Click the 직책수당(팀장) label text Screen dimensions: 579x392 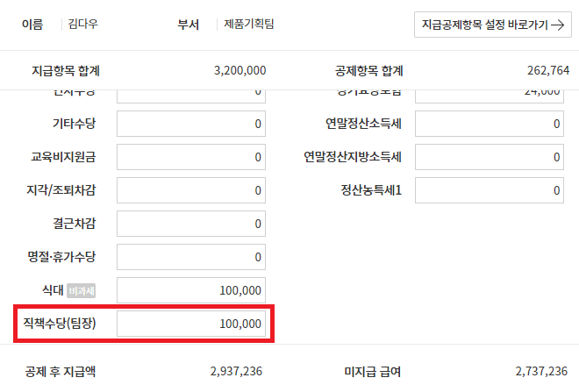[x=61, y=324]
